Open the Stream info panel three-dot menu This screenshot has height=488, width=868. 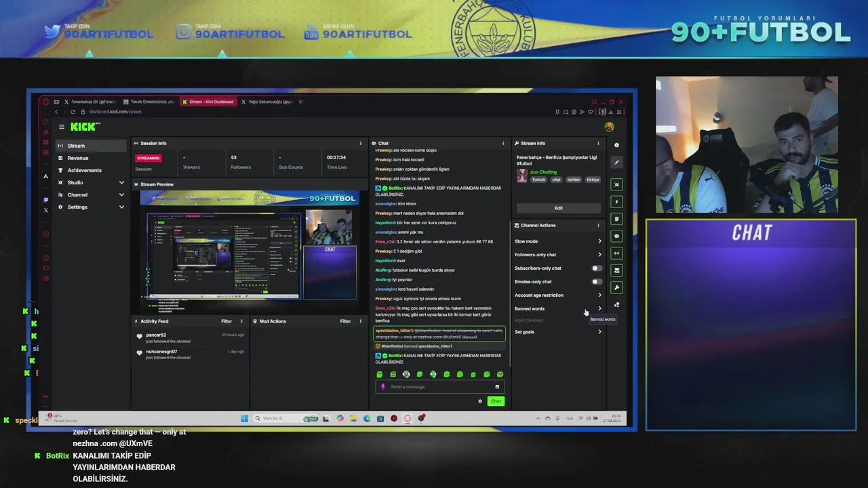coord(598,143)
